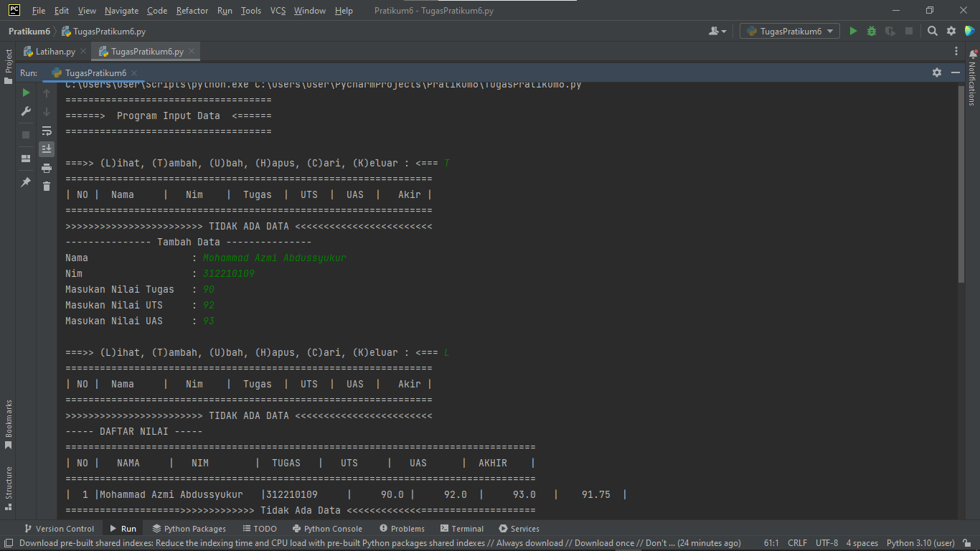Image resolution: width=980 pixels, height=551 pixels.
Task: Open the VCS menu
Action: point(278,11)
